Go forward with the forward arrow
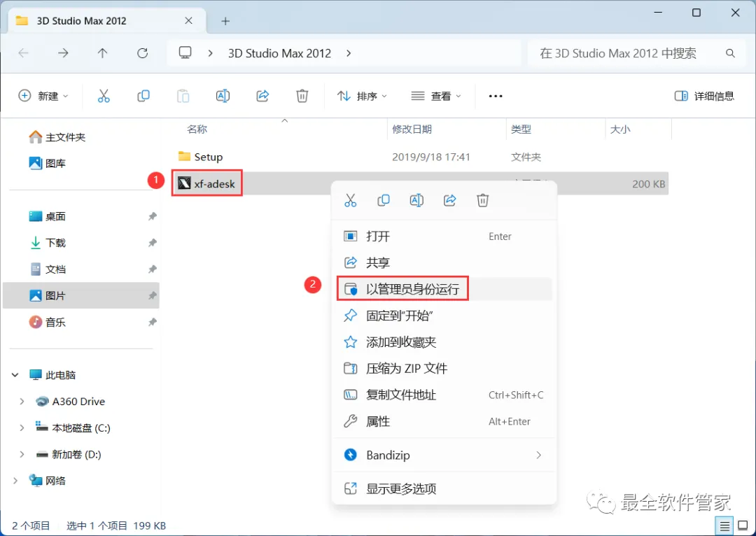This screenshot has height=536, width=756. [63, 53]
